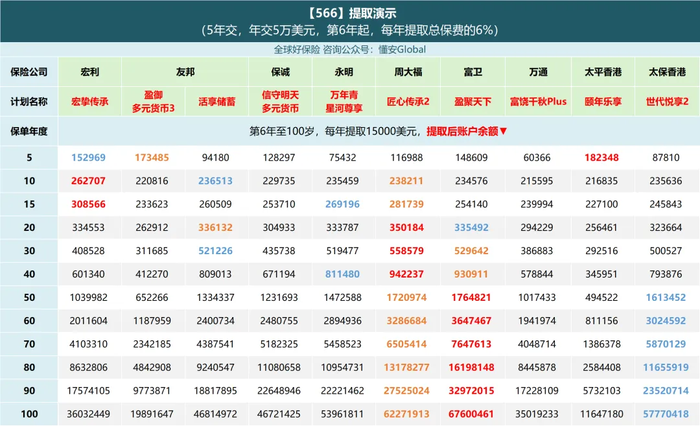700x426 pixels.
Task: Select the red value 1764821
Action: pyautogui.click(x=471, y=297)
